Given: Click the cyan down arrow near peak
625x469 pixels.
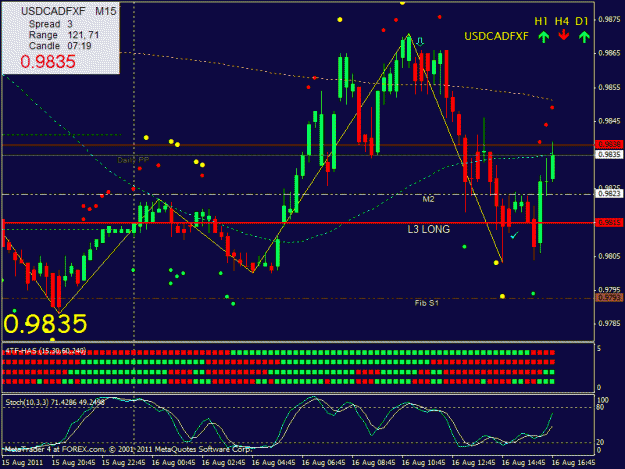Looking at the screenshot, I should [x=420, y=41].
